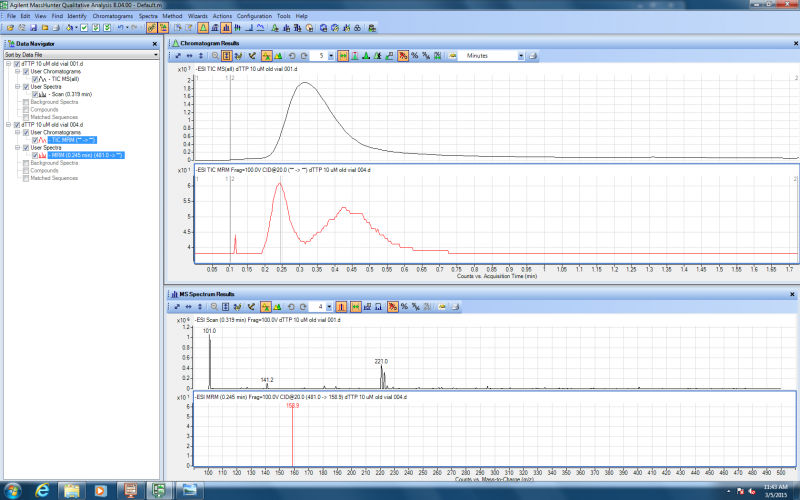Image resolution: width=800 pixels, height=500 pixels.
Task: Select the MRM (0.245 min) spectrum entry
Action: pos(85,155)
